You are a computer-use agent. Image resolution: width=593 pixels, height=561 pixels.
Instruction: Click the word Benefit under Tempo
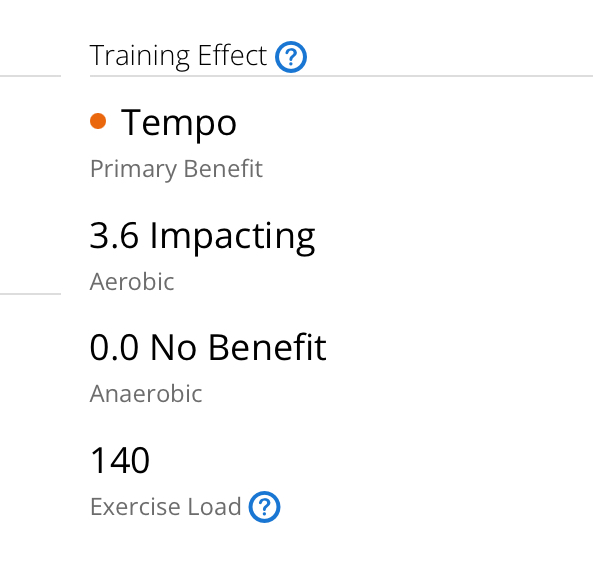pyautogui.click(x=223, y=168)
